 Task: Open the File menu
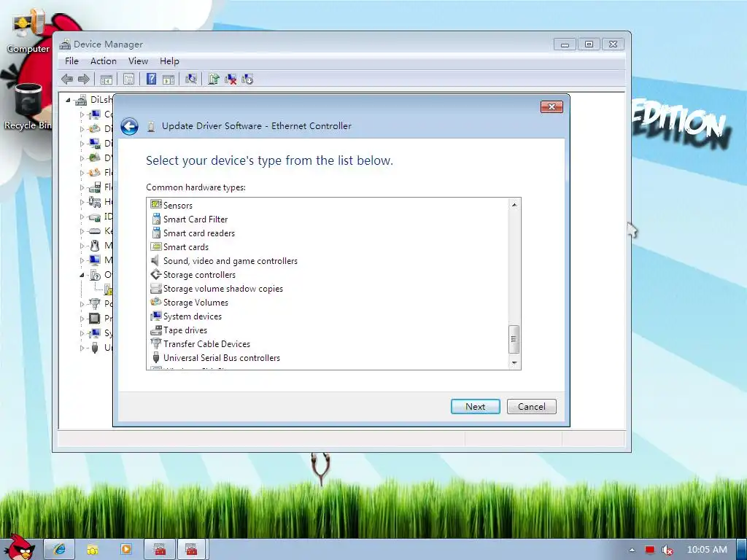pos(71,61)
